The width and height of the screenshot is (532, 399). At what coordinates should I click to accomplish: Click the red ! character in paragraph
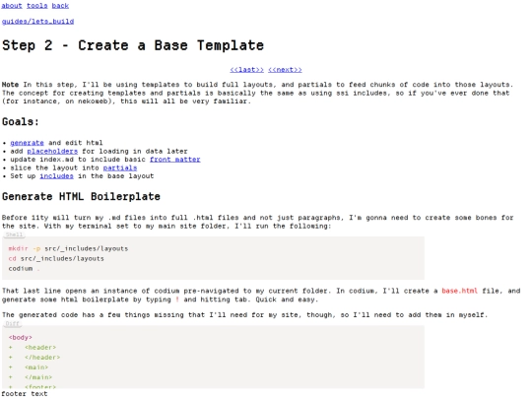177,299
